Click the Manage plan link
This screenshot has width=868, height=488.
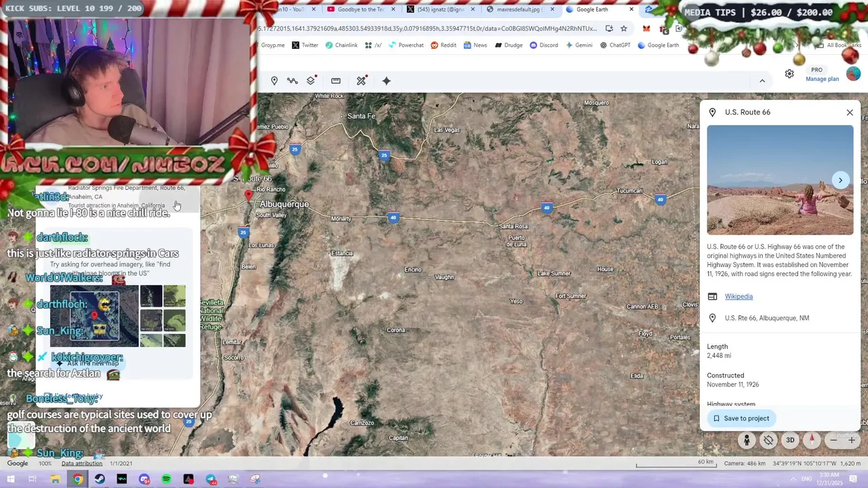point(822,79)
